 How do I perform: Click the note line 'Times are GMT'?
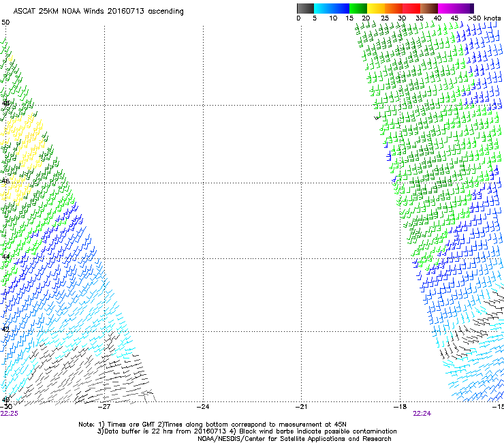212,425
